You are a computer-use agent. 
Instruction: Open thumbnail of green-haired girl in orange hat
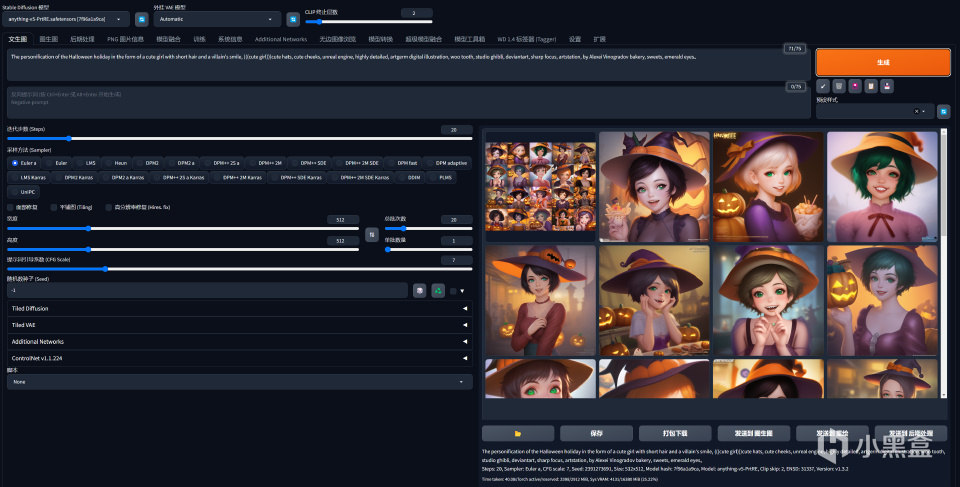tap(882, 187)
